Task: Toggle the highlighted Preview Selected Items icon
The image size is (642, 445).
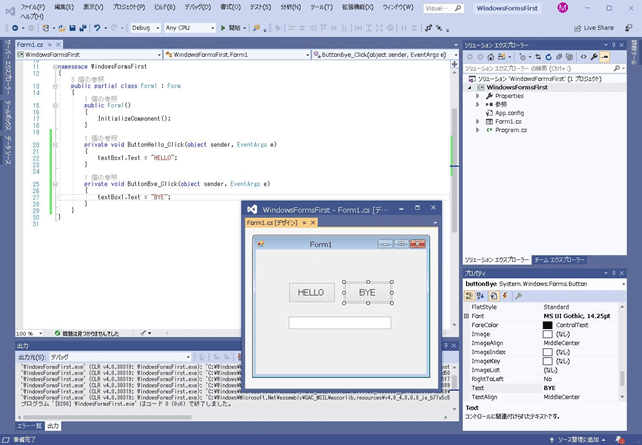Action: point(605,57)
